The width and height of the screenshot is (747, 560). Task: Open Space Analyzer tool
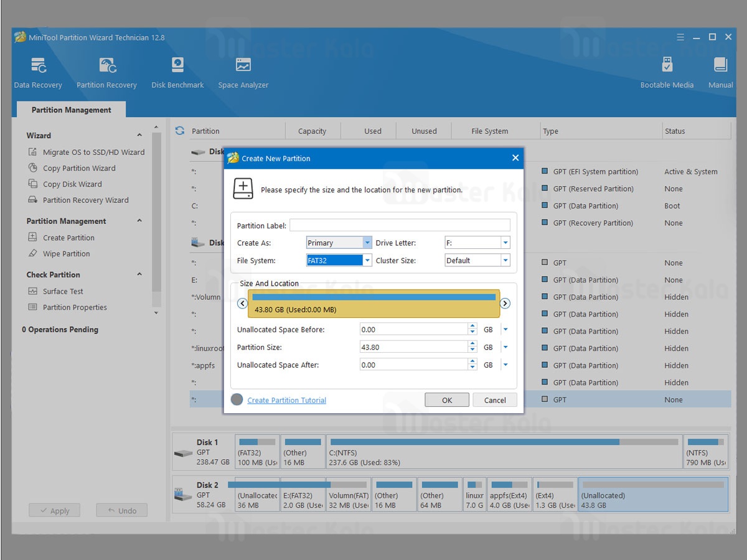[x=243, y=73]
